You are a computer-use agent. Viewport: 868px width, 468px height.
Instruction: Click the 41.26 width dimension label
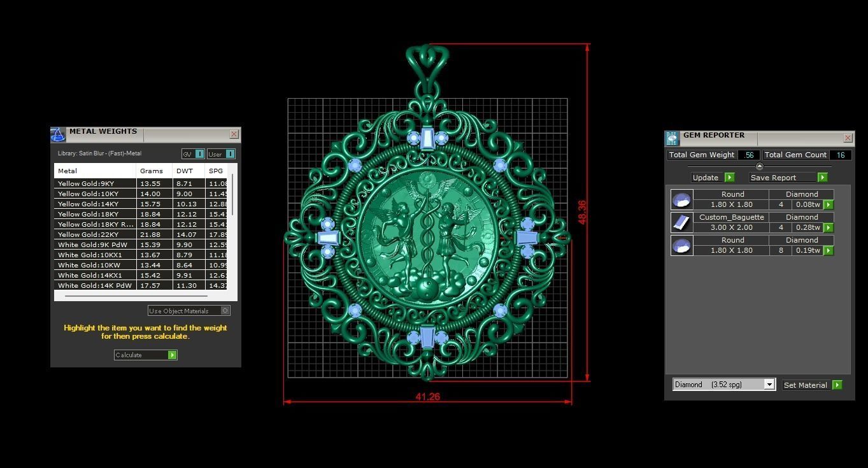tap(427, 397)
